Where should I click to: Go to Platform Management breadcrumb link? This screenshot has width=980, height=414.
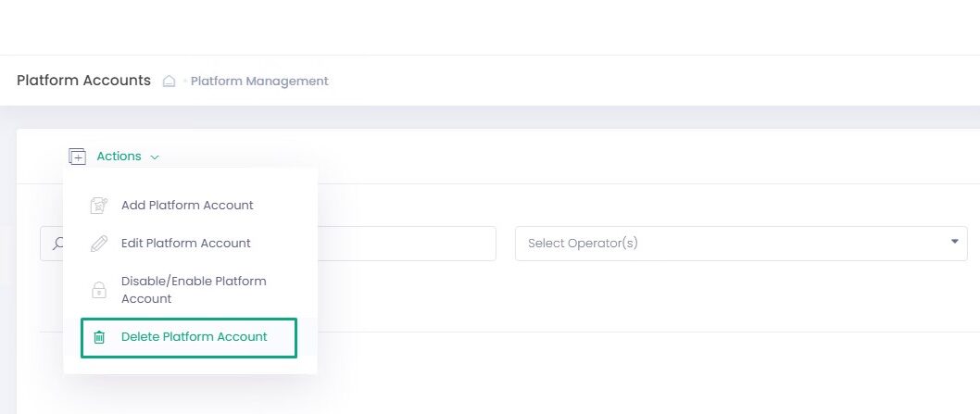click(259, 82)
